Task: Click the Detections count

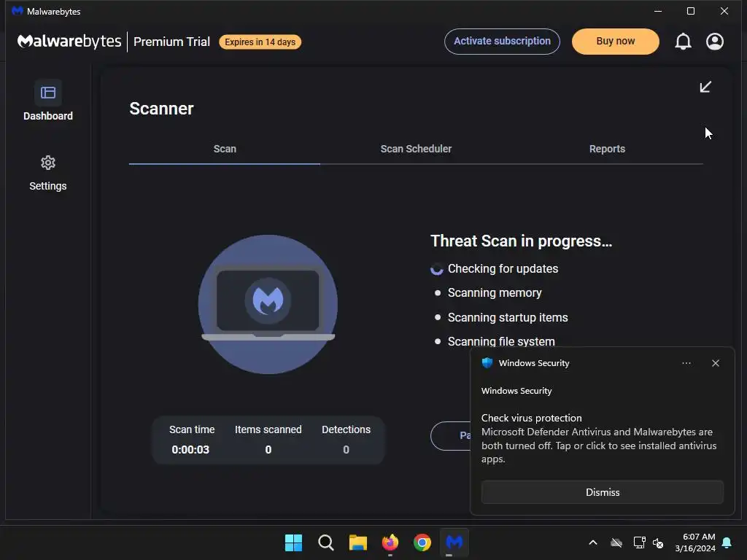Action: coord(346,449)
